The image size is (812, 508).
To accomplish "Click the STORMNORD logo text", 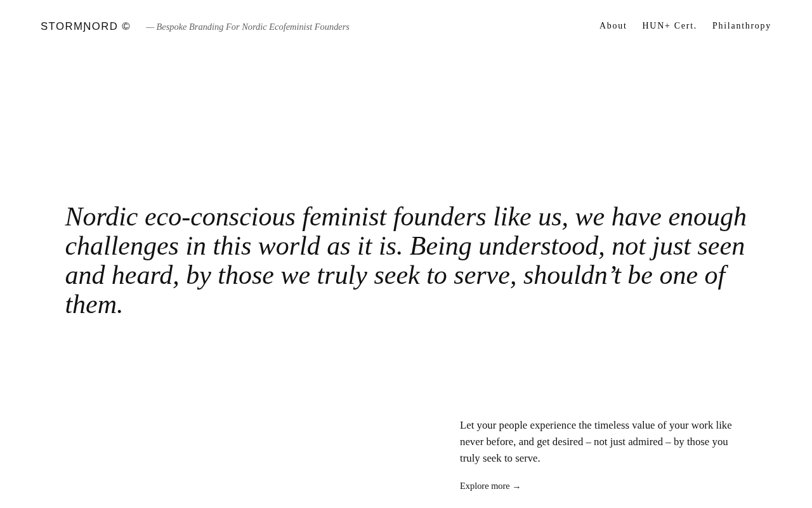I will [79, 27].
